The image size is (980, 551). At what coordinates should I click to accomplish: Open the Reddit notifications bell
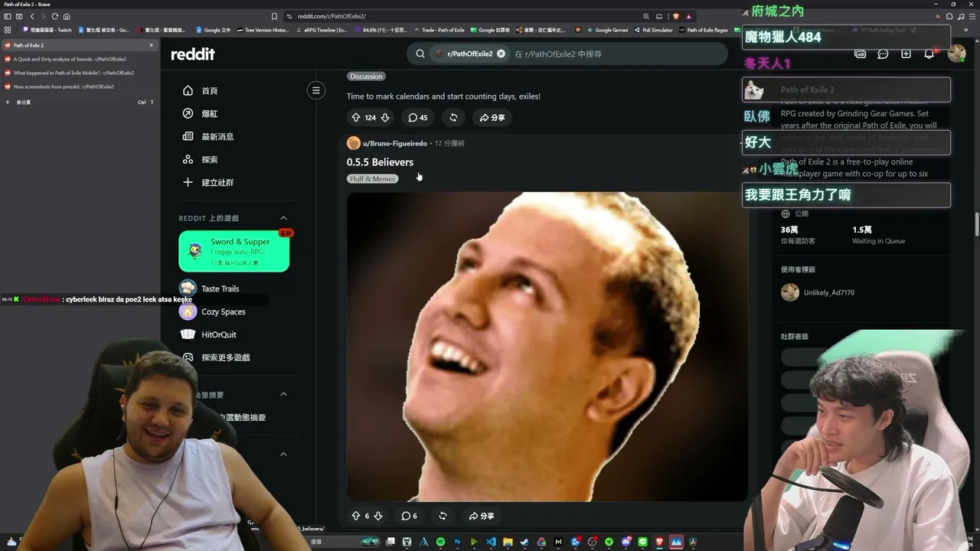point(929,54)
